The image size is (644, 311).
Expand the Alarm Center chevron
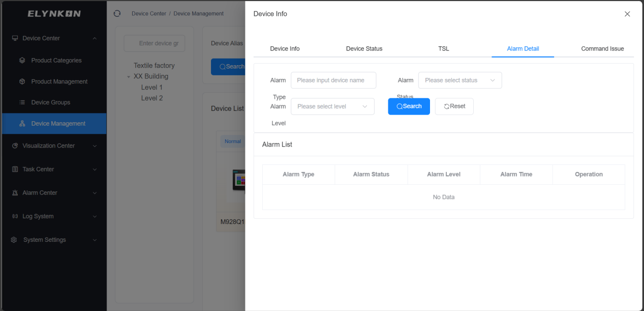(x=95, y=193)
